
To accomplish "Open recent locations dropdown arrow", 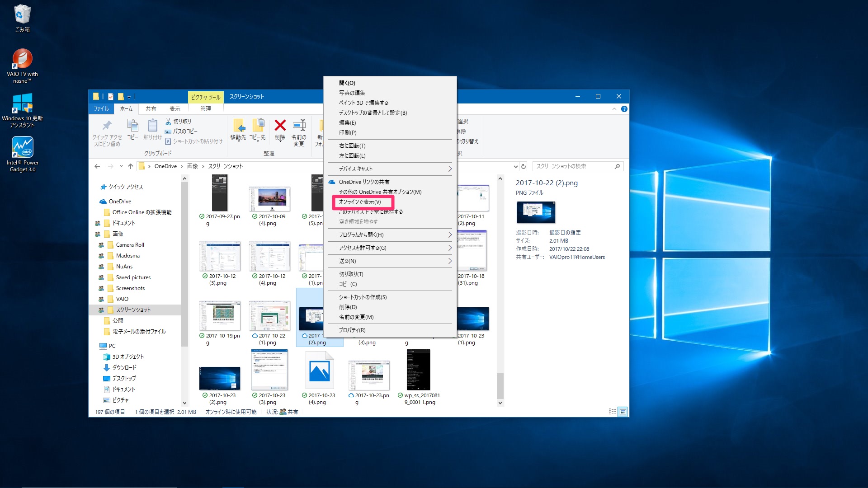I will click(x=121, y=166).
